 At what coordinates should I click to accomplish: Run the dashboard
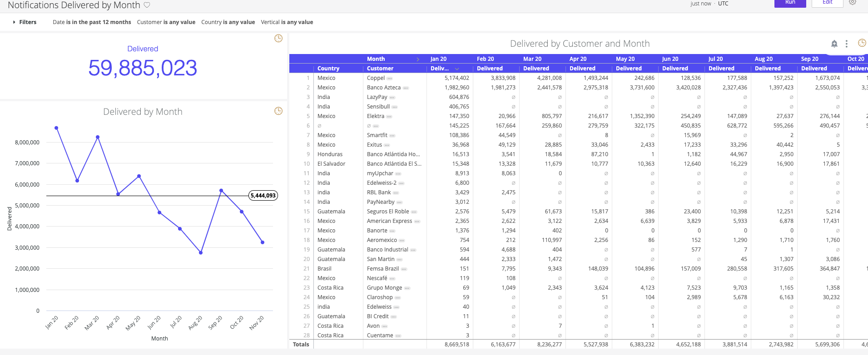tap(790, 3)
